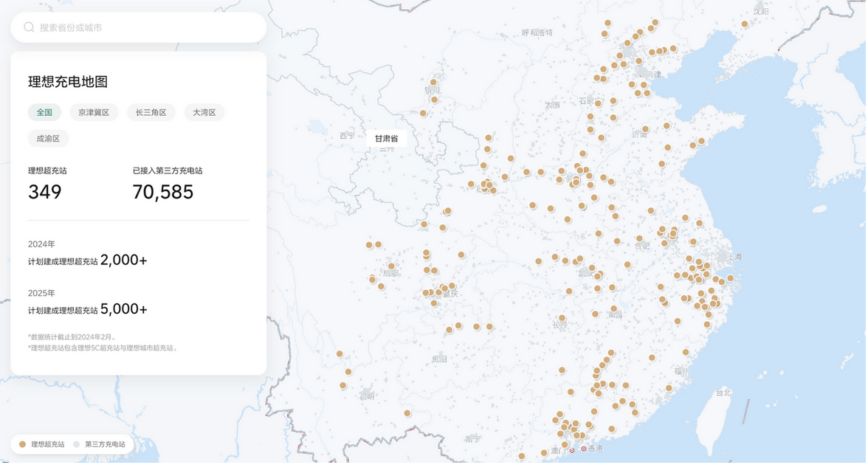Click the 台北 city label

click(723, 393)
